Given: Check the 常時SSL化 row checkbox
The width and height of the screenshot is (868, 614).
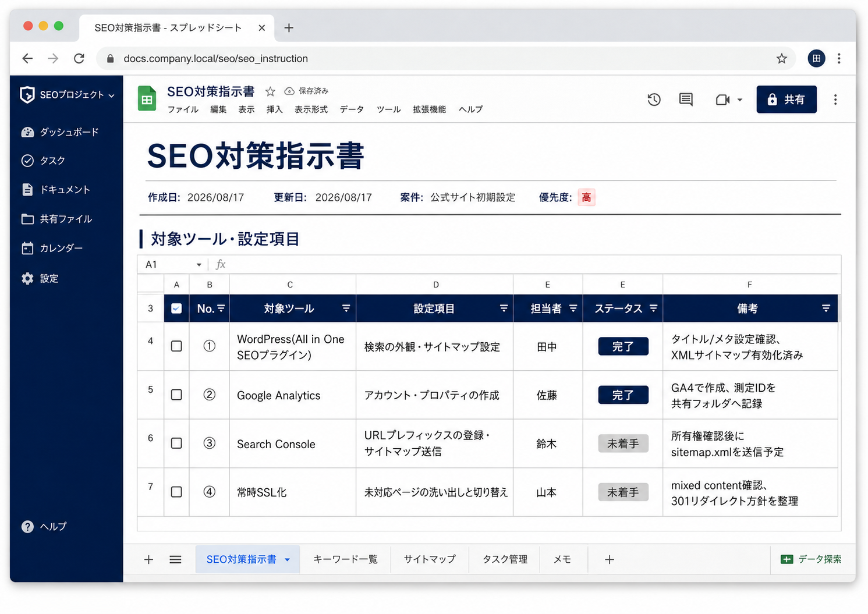Looking at the screenshot, I should [176, 492].
